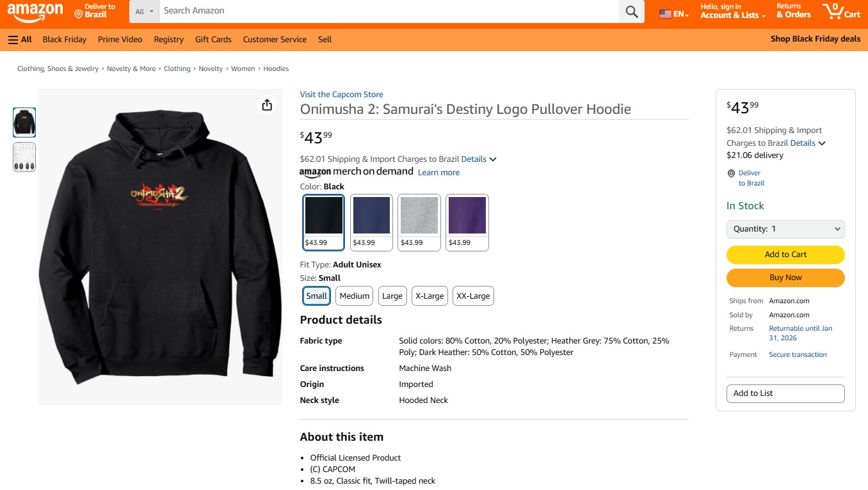Click the Amazon logo
Image resolution: width=868 pixels, height=490 pixels.
pos(35,12)
